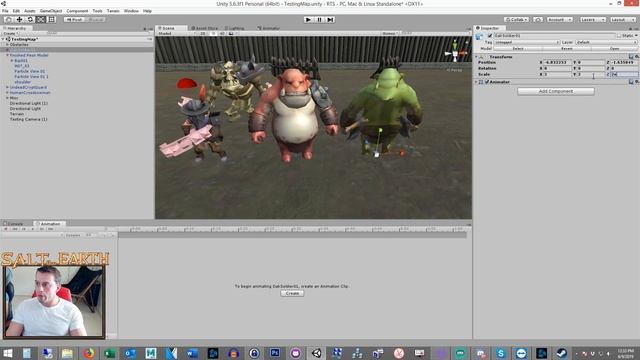Click the GameObject cube icon in Inspector
640x360 pixels.
[x=480, y=36]
